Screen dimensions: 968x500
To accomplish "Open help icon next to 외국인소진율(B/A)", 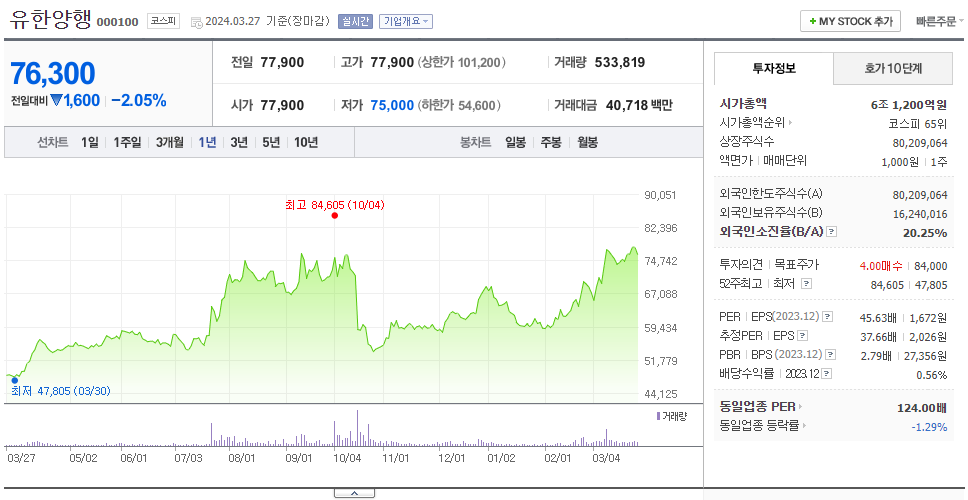I will pos(832,232).
